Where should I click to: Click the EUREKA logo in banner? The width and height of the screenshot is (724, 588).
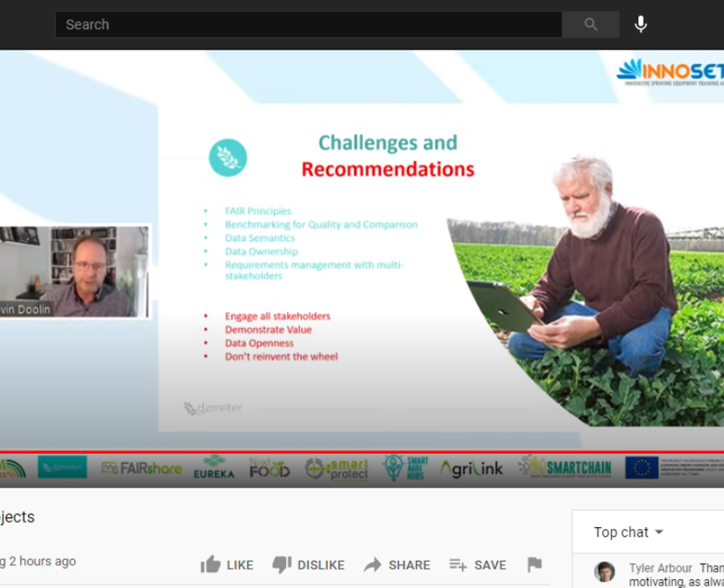(214, 468)
